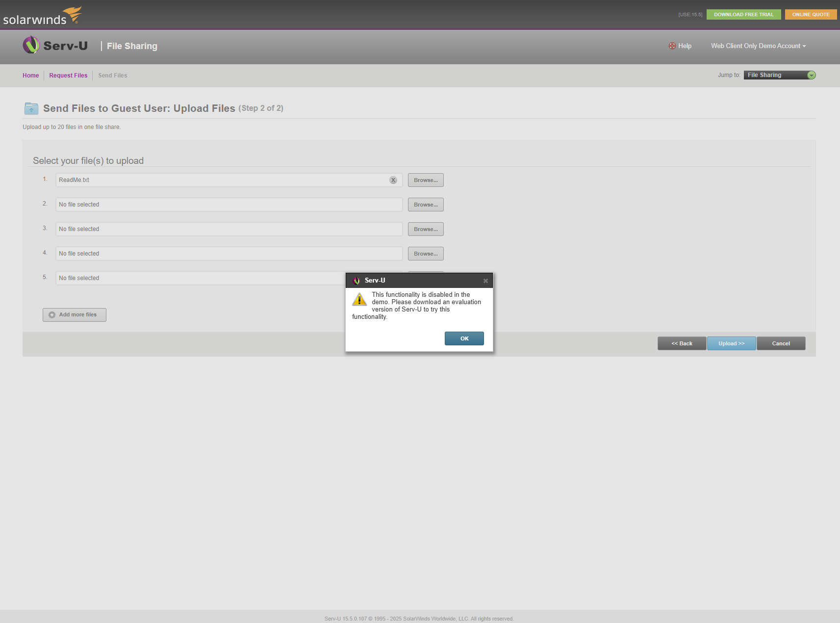The width and height of the screenshot is (840, 623).
Task: Click the 'Upload up to 20 files' text
Action: (72, 127)
